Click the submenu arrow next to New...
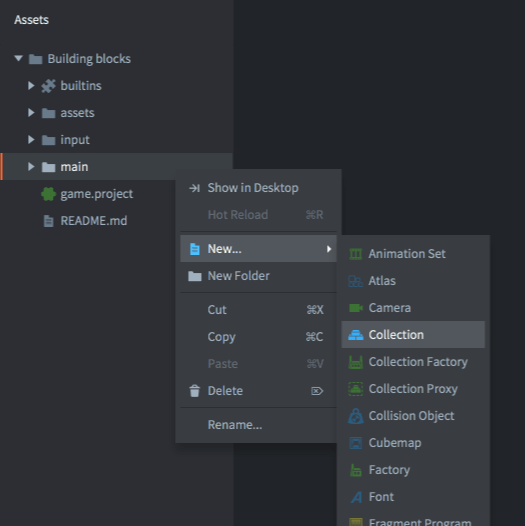Viewport: 525px width, 526px height. pyautogui.click(x=329, y=249)
